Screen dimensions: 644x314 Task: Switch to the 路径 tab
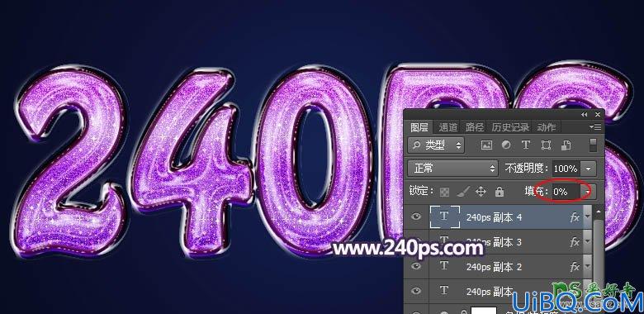475,127
